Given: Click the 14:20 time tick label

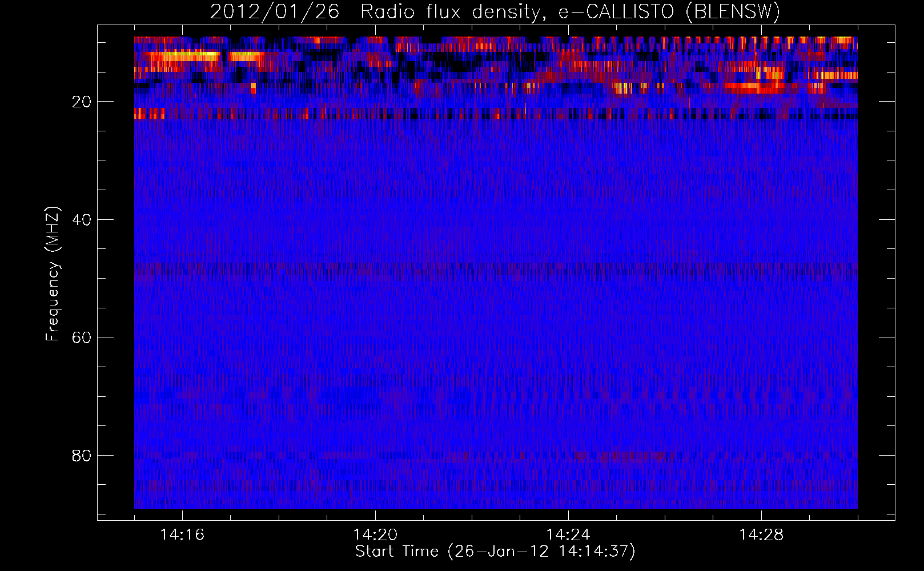Looking at the screenshot, I should coord(375,535).
